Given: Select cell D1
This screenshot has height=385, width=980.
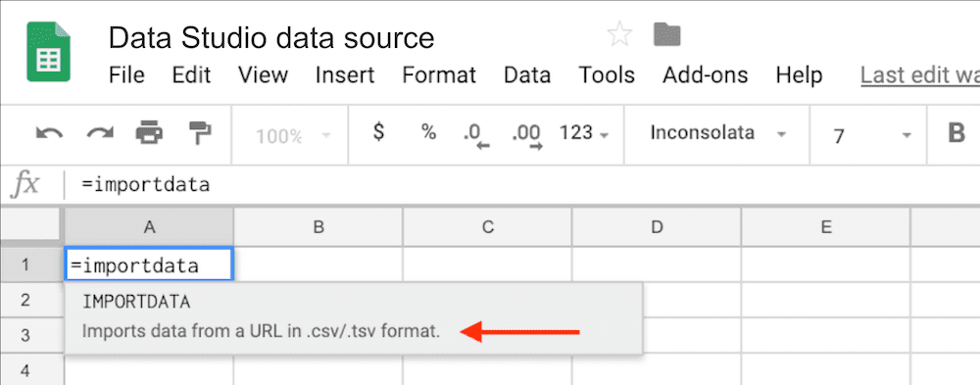Looking at the screenshot, I should 657,265.
